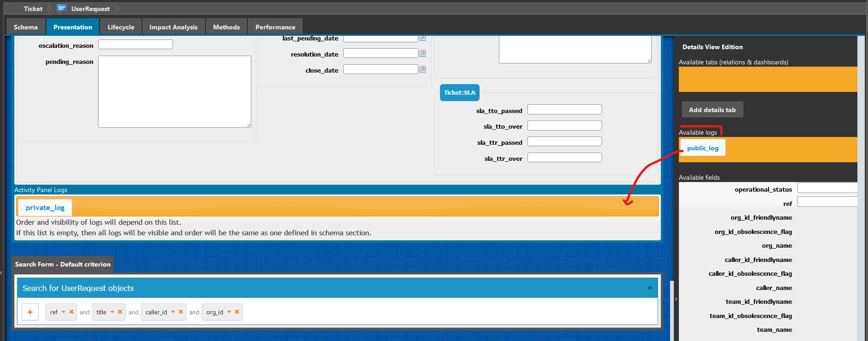Viewport: 868px width, 341px height.
Task: Open the resolution_date calendar picker
Action: (x=422, y=53)
